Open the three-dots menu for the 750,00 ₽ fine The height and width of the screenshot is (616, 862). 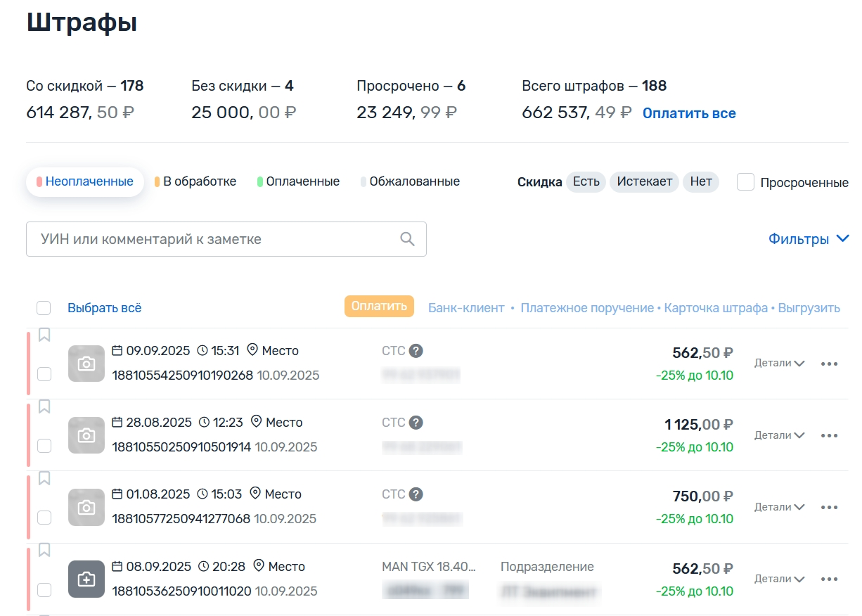coord(829,507)
